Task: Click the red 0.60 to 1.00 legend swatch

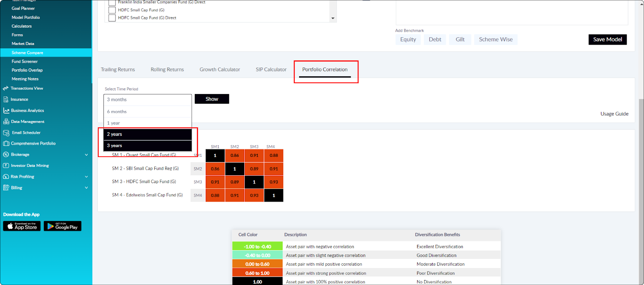Action: pyautogui.click(x=258, y=273)
